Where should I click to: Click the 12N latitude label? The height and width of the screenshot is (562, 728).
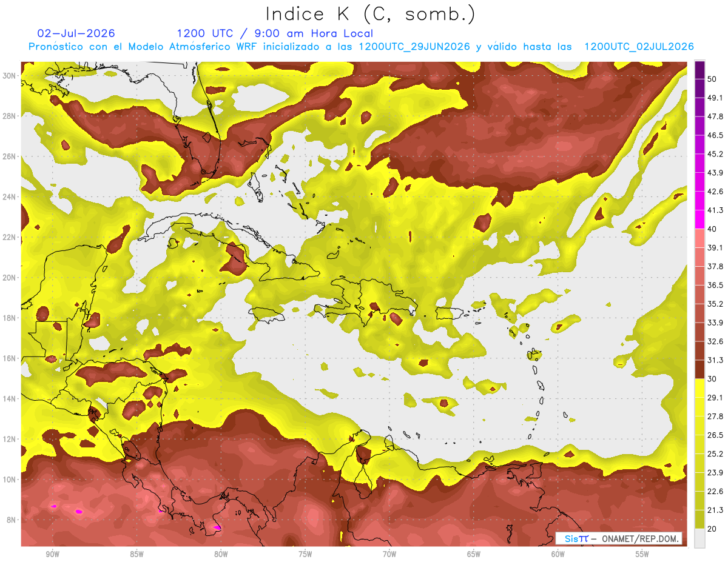coord(9,439)
